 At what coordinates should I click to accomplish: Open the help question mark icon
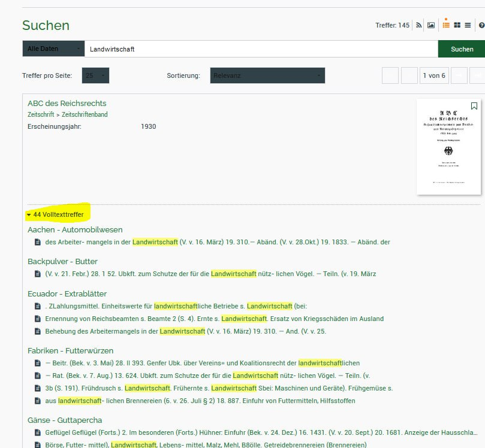click(x=481, y=25)
